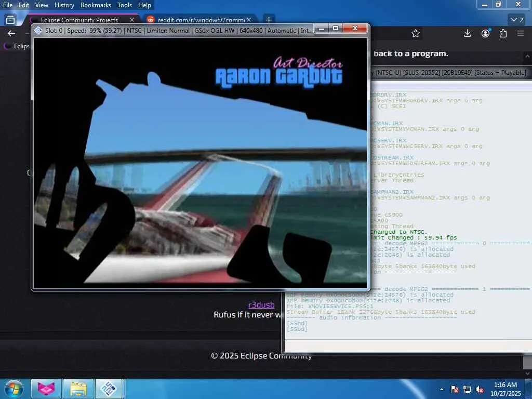Close the PCSX2 game window

pyautogui.click(x=355, y=29)
